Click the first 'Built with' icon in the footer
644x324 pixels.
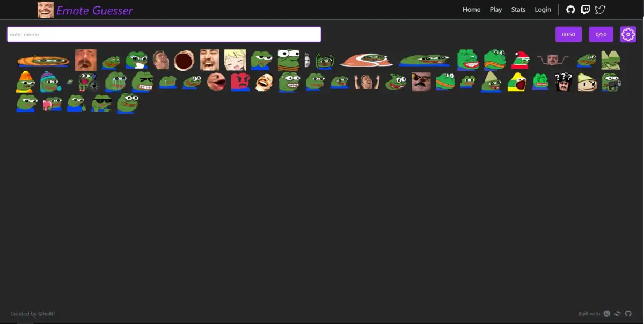(x=607, y=314)
